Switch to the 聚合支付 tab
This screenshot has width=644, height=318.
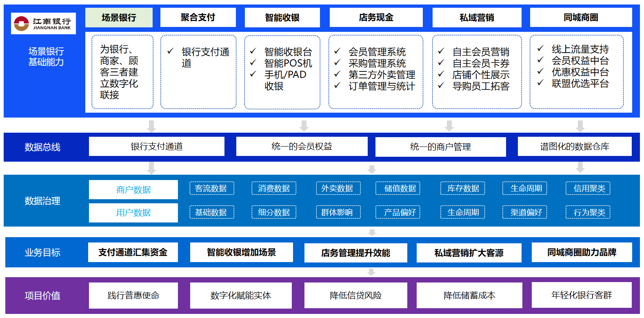198,18
